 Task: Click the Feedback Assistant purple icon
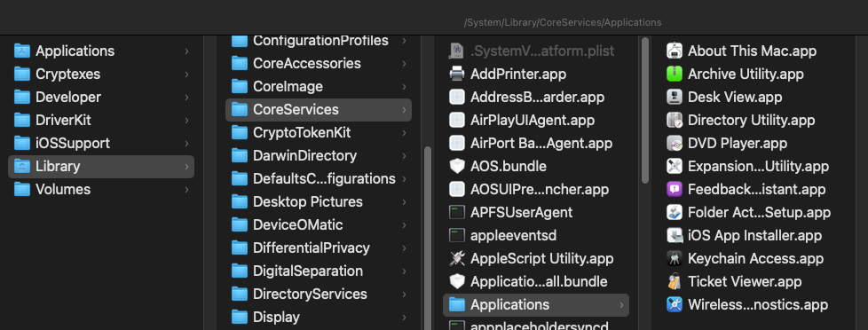[x=675, y=189]
